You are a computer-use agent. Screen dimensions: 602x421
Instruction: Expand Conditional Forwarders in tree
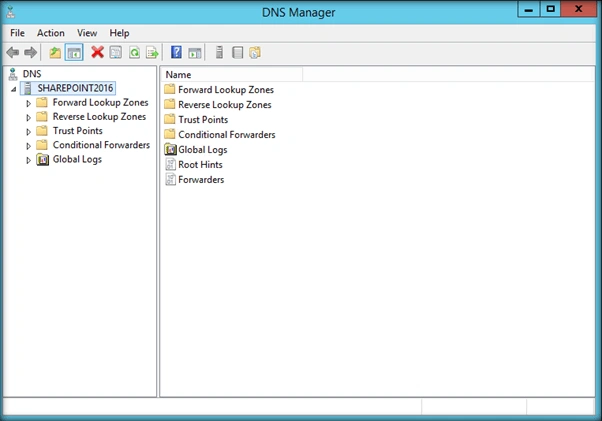pos(28,146)
